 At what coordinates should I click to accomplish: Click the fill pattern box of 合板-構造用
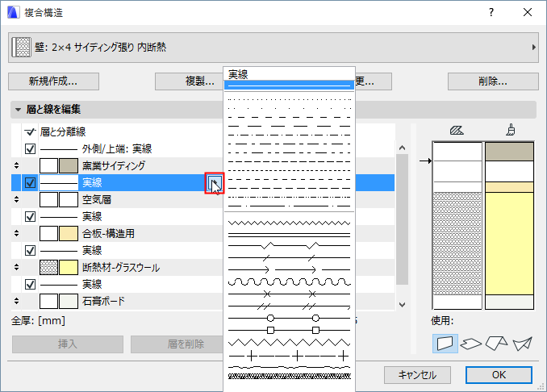point(48,233)
